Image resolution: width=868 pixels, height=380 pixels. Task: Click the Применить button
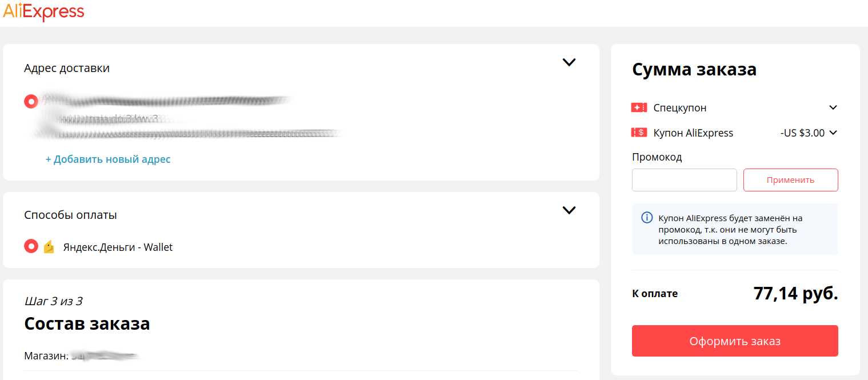[790, 180]
